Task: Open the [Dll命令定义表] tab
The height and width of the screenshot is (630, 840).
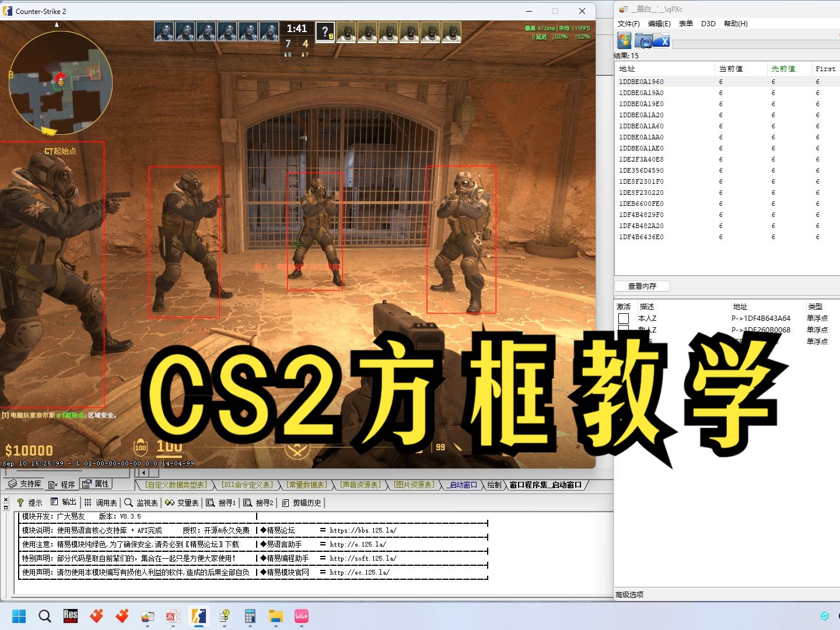Action: [247, 485]
